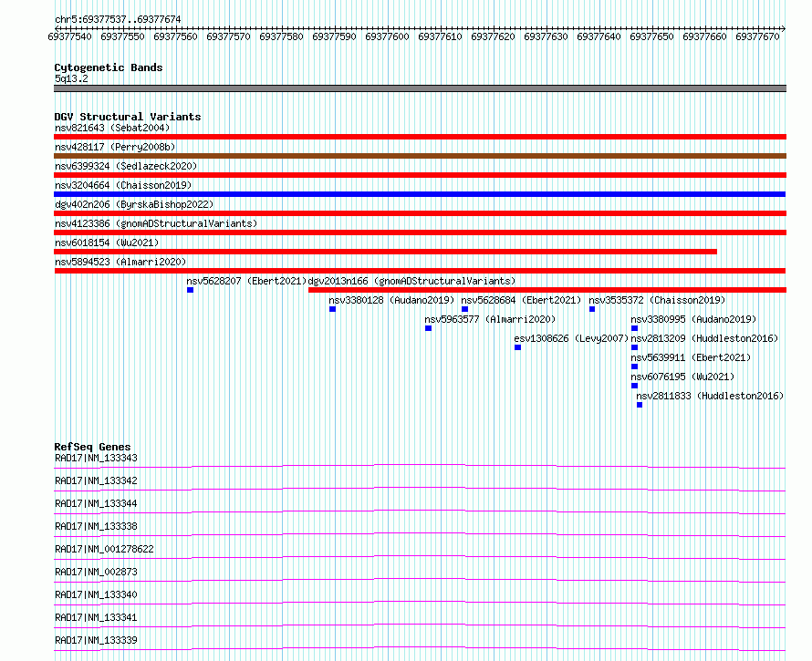Image resolution: width=812 pixels, height=661 pixels.
Task: Open nsv4123386 gnomAD variant bar
Action: 420,232
